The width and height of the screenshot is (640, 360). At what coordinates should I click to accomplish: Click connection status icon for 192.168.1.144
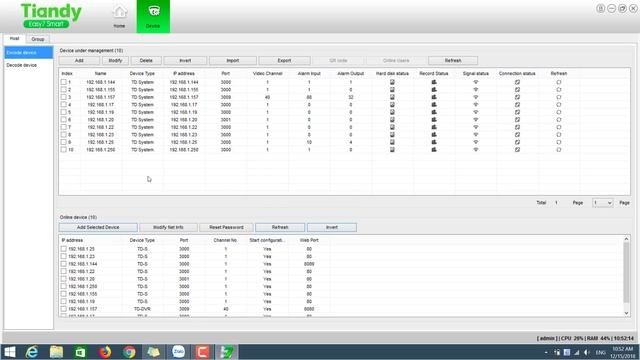coord(517,82)
